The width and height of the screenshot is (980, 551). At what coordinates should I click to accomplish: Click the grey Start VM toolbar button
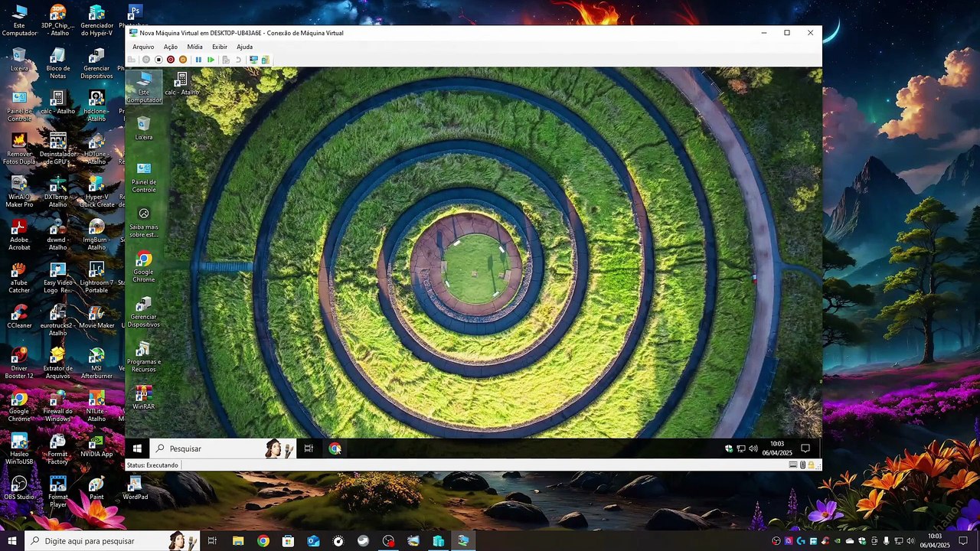coord(146,60)
